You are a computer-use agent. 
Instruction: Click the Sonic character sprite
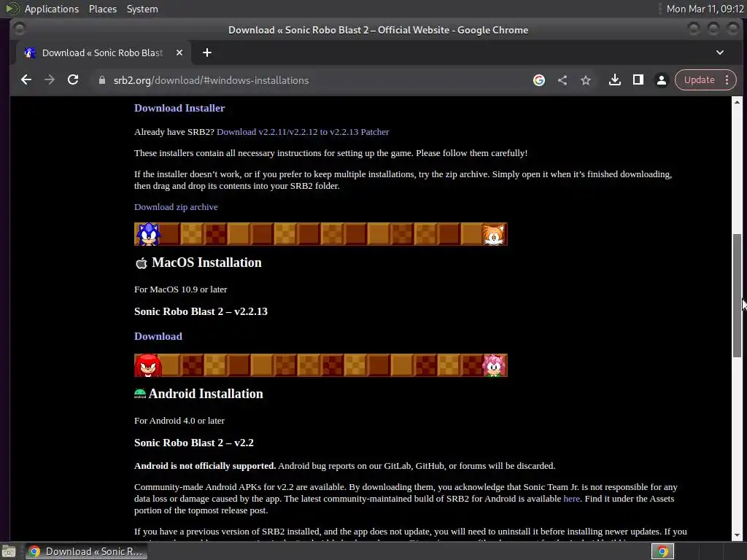(x=148, y=234)
